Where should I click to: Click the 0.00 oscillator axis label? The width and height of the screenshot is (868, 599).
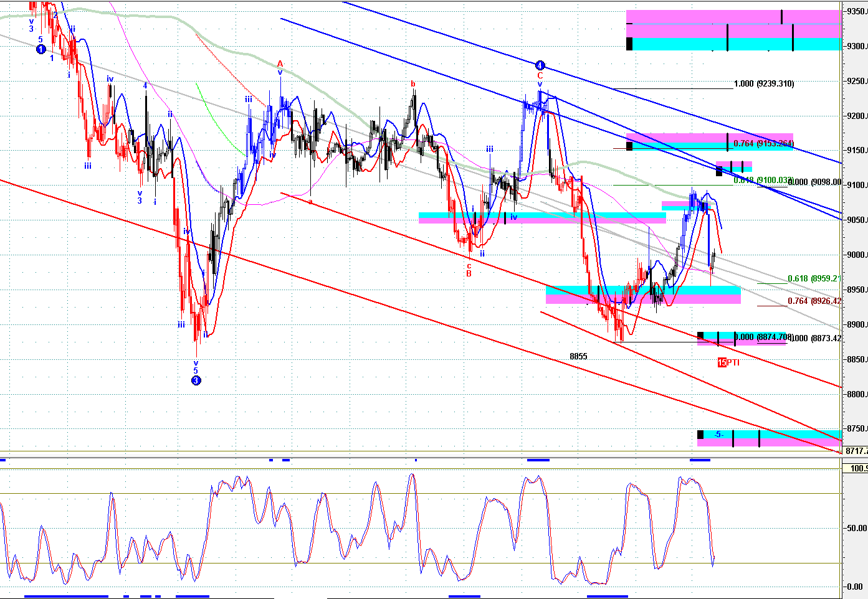(x=854, y=587)
